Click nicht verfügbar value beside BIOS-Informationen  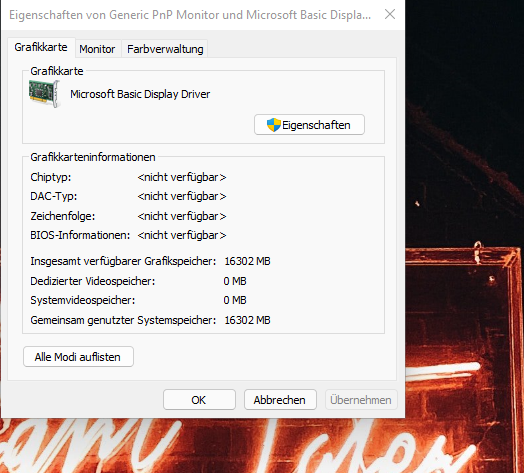pyautogui.click(x=182, y=235)
